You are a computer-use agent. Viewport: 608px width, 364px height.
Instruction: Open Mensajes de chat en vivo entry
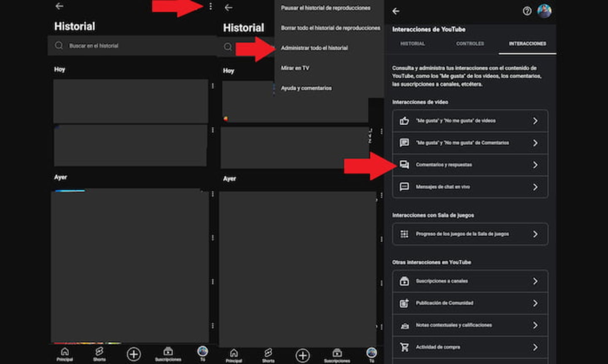(x=470, y=187)
